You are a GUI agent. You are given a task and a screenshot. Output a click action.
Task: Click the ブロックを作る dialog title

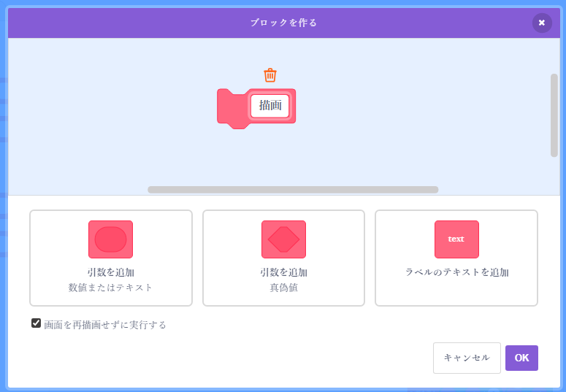(283, 23)
